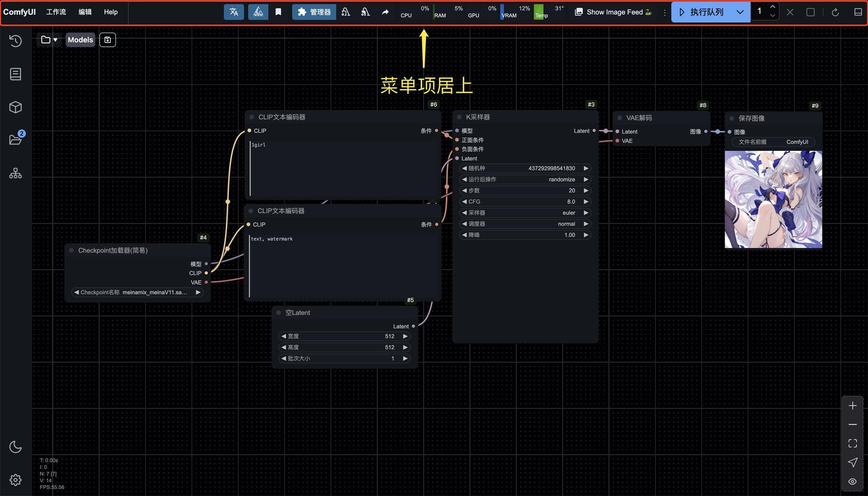Open the queue history sidebar icon
Screen dimensions: 868x496
[x=16, y=41]
